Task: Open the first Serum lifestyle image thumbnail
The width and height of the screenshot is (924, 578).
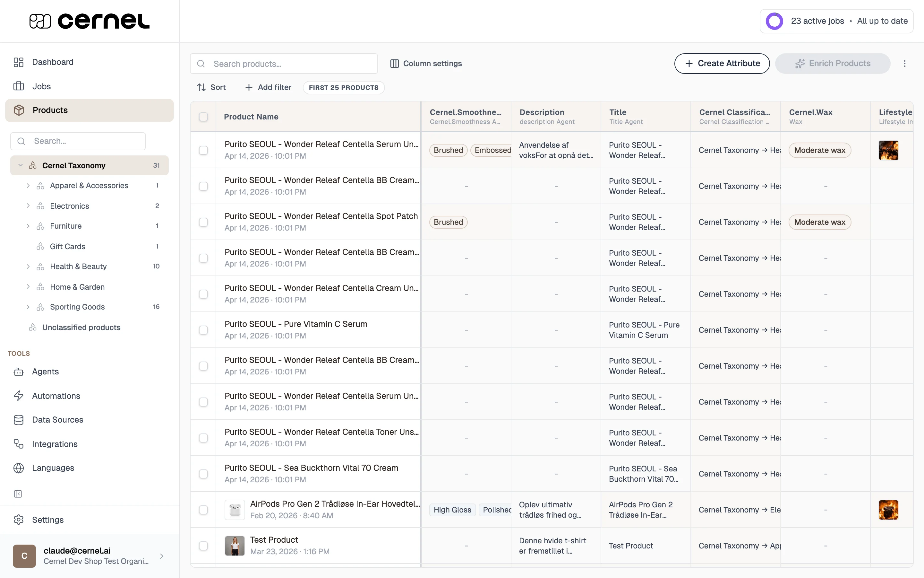Action: 888,150
